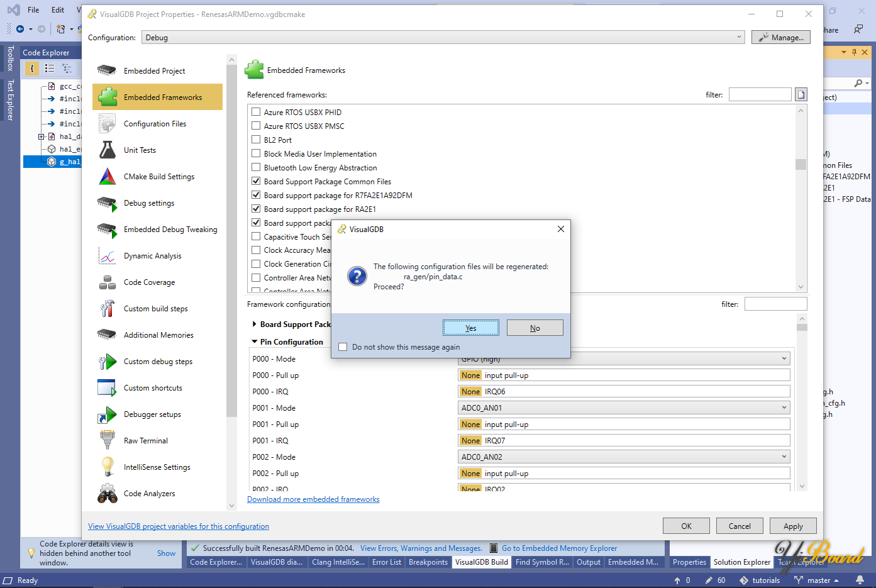The height and width of the screenshot is (588, 876).
Task: Select the CMake Build Settings icon
Action: coord(108,177)
